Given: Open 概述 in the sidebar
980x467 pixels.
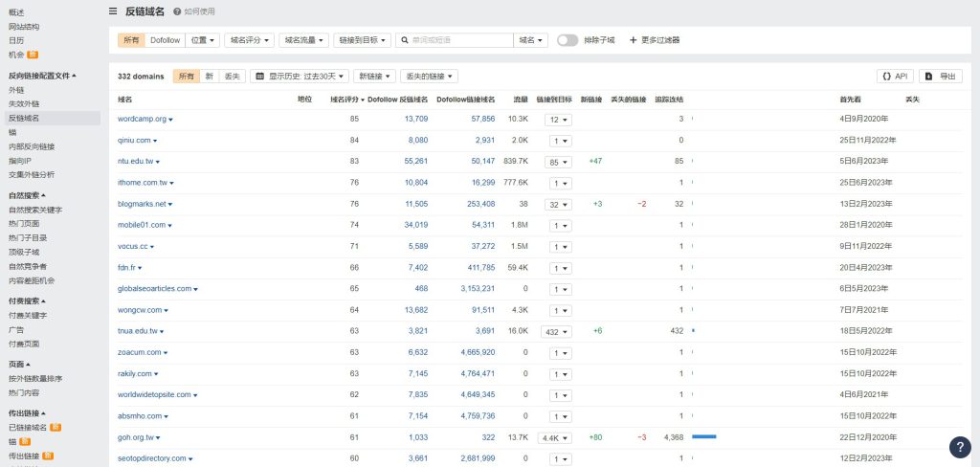Looking at the screenshot, I should (x=16, y=12).
